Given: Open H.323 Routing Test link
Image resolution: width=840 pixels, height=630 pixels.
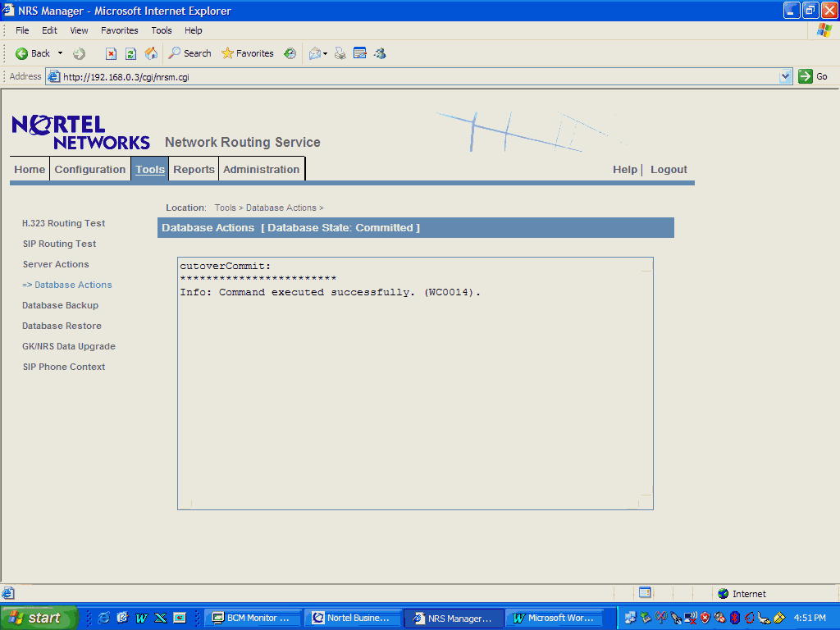Looking at the screenshot, I should (x=64, y=223).
